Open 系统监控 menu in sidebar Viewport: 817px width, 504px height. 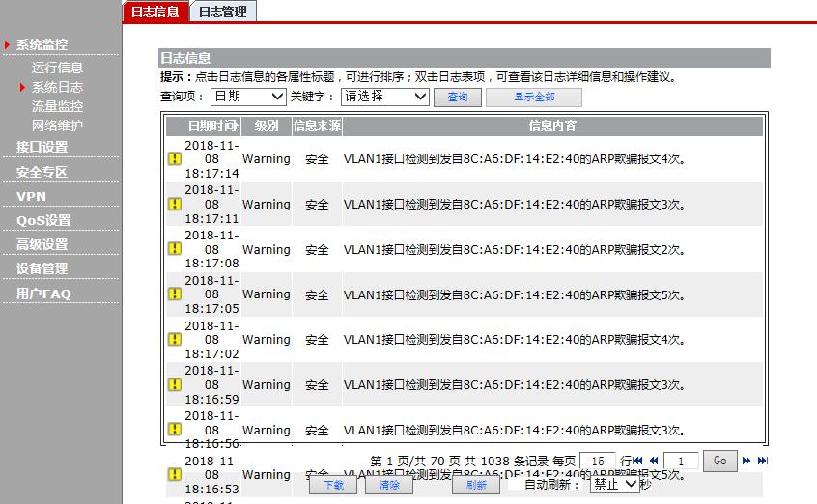click(42, 44)
